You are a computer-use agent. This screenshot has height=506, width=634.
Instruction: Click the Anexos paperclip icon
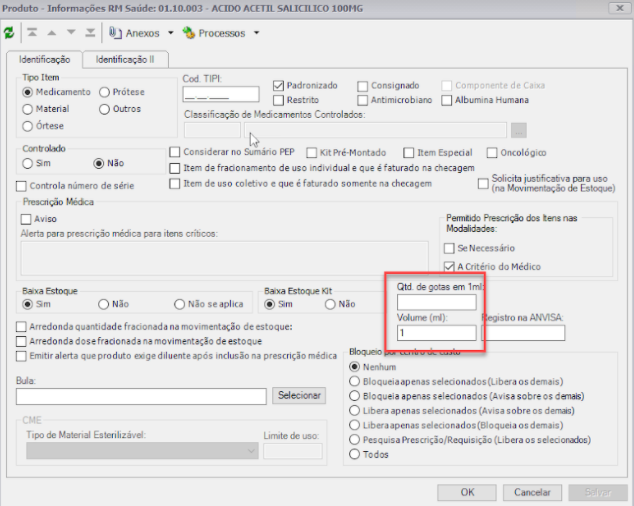coord(115,33)
